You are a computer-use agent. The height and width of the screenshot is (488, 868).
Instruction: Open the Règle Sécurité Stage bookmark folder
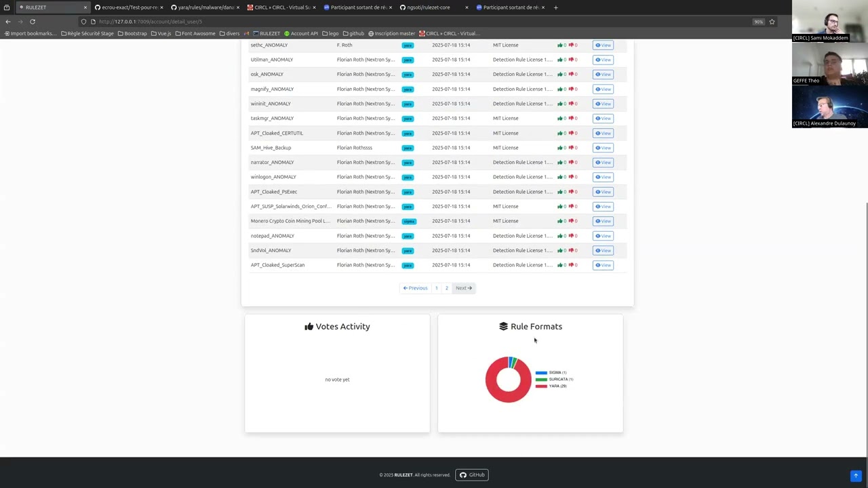click(87, 33)
